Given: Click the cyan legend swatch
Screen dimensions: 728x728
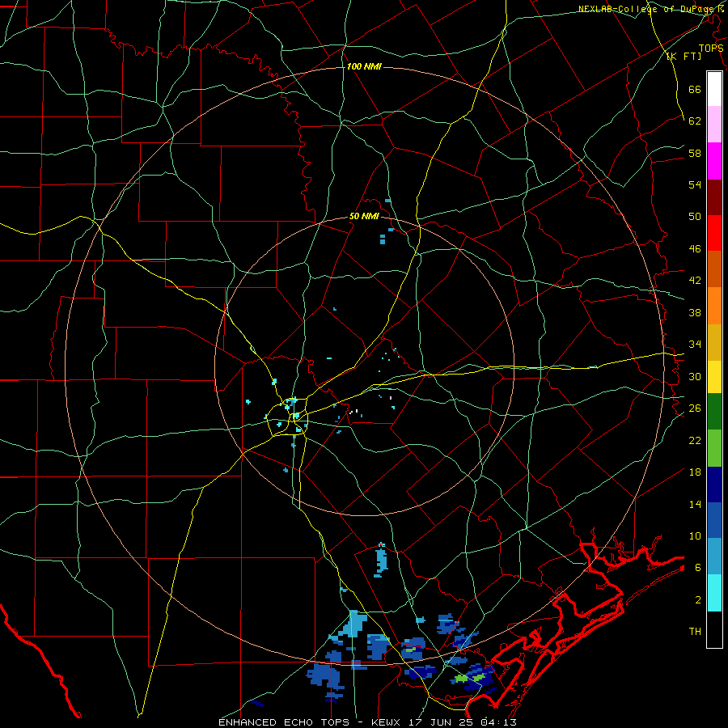Looking at the screenshot, I should pyautogui.click(x=714, y=593).
